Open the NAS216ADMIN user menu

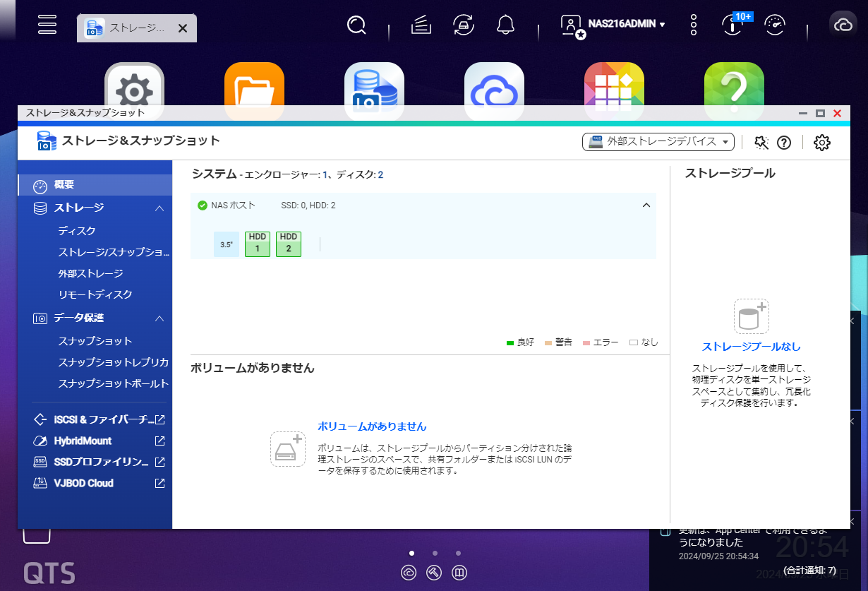click(613, 24)
